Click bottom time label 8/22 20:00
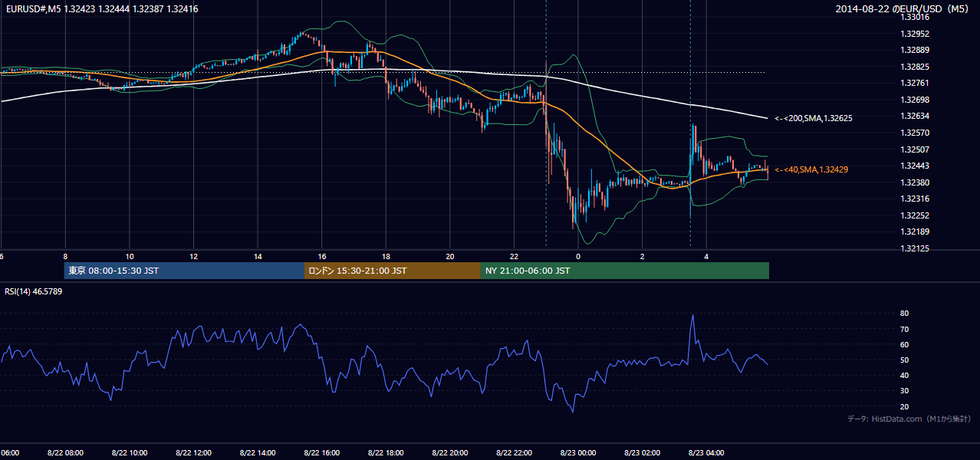The height and width of the screenshot is (460, 980). (x=450, y=452)
